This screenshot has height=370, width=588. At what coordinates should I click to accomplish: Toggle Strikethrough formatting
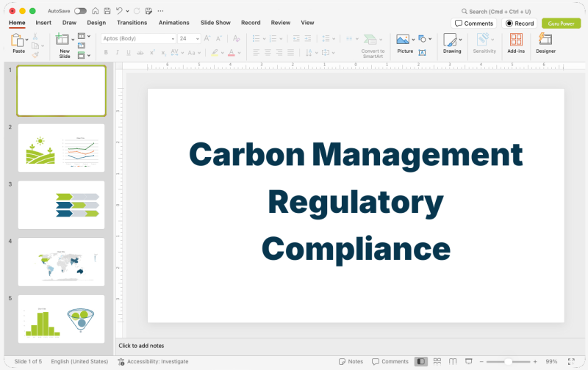click(140, 53)
